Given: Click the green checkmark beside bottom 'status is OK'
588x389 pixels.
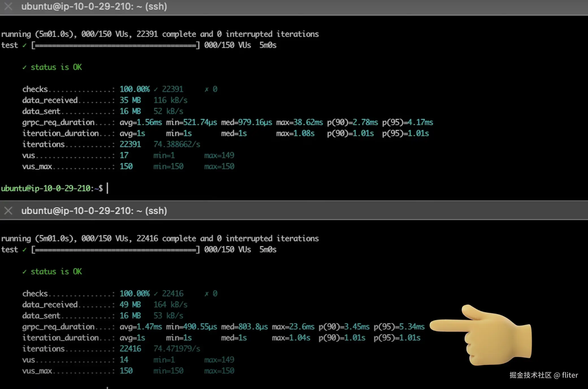Looking at the screenshot, I should point(25,272).
